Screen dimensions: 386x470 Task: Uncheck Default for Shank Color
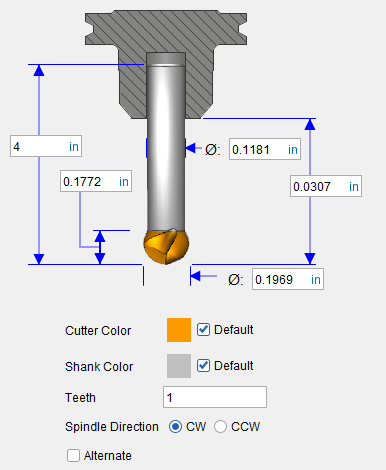coord(203,366)
